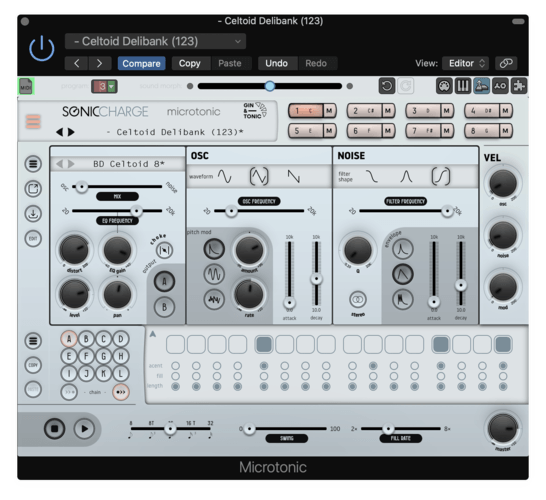The height and width of the screenshot is (500, 546).
Task: Select output B
Action: coord(164,307)
